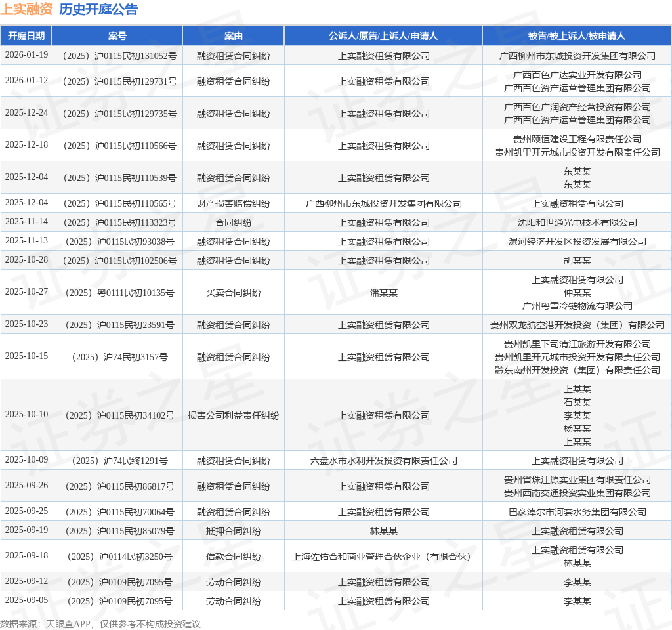Click date cell 2025-10-23
Screen dimensions: 672x630
coord(26,324)
